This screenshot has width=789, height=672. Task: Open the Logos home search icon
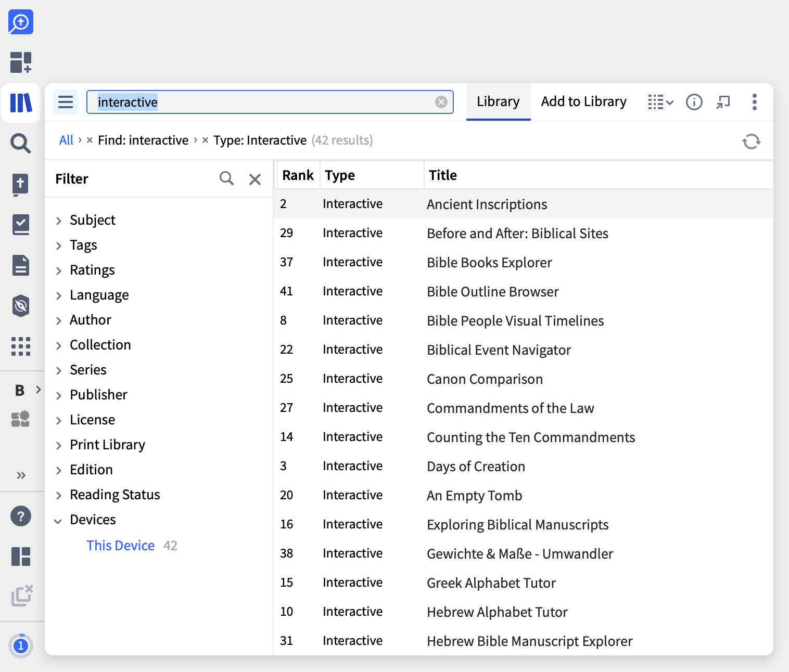[21, 22]
